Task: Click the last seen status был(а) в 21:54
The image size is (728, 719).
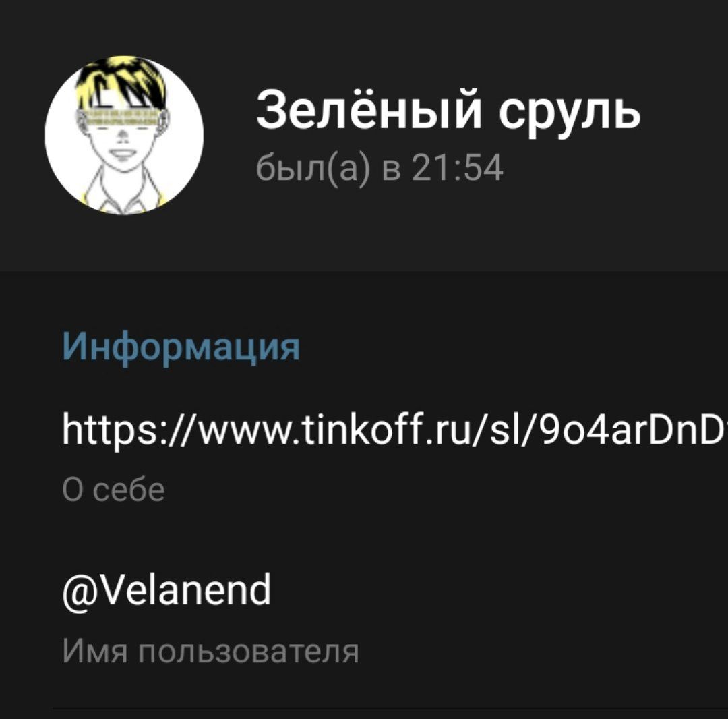Action: [380, 168]
